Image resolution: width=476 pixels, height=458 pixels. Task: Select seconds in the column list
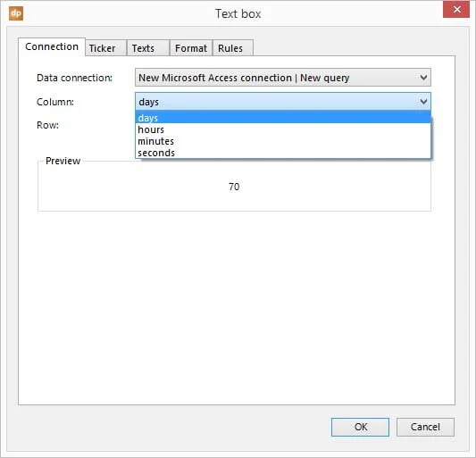282,153
